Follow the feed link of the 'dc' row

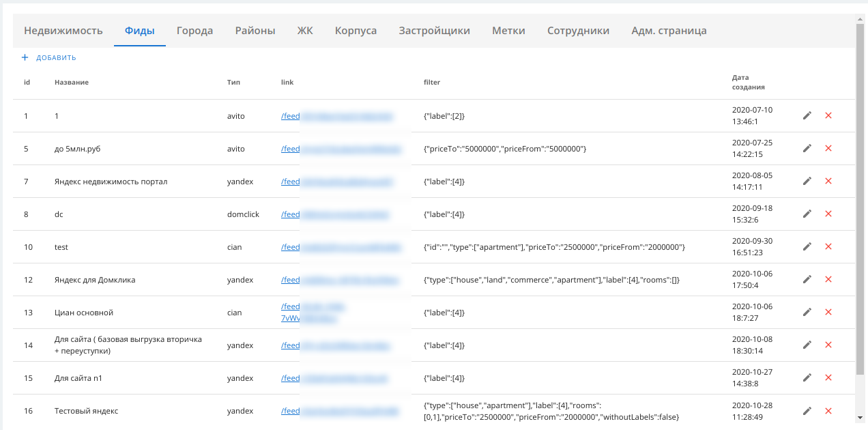(291, 214)
